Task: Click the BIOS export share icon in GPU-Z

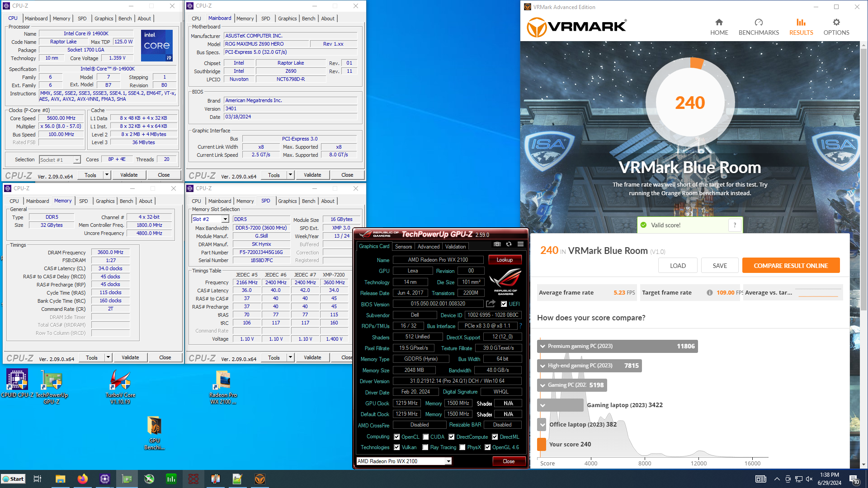Action: click(x=491, y=304)
